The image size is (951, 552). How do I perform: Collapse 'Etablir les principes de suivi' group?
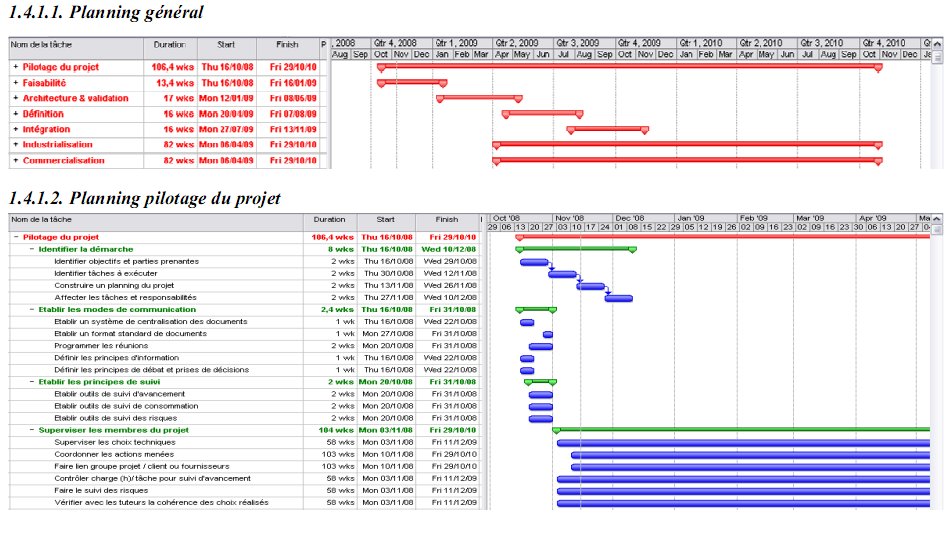coord(32,382)
